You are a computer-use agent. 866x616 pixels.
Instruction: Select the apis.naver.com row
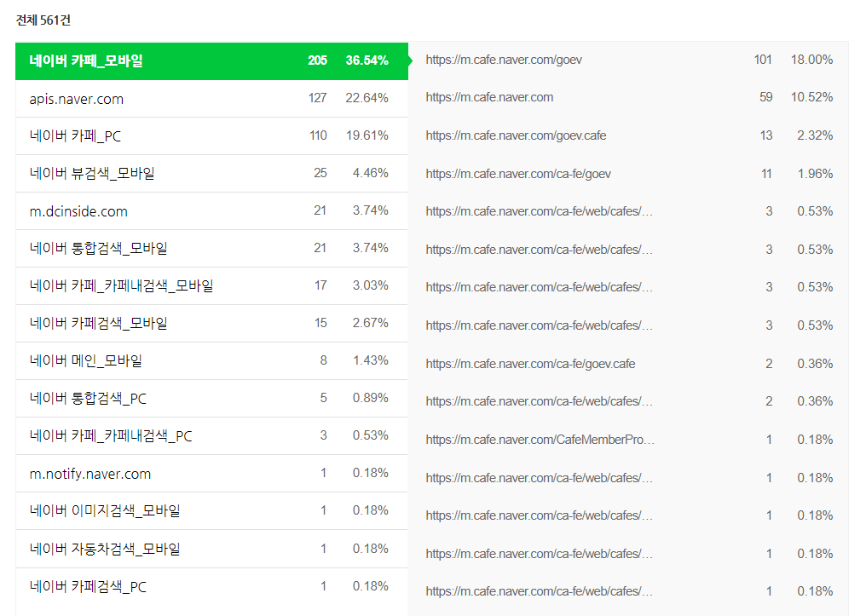tap(211, 99)
